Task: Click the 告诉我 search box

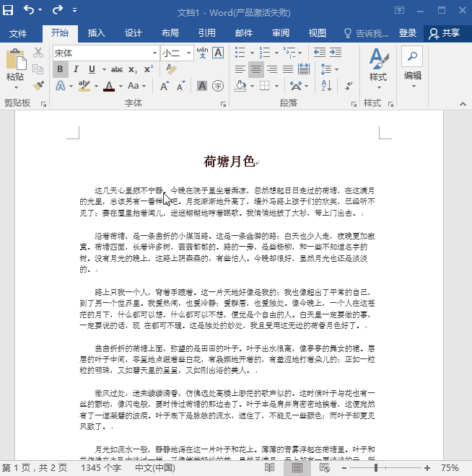Action: (x=367, y=33)
